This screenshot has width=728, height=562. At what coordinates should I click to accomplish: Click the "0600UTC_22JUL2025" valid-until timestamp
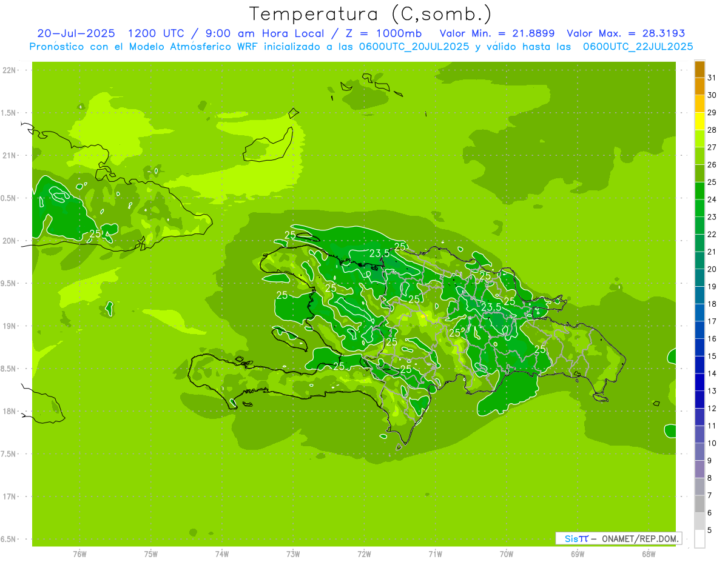click(638, 46)
